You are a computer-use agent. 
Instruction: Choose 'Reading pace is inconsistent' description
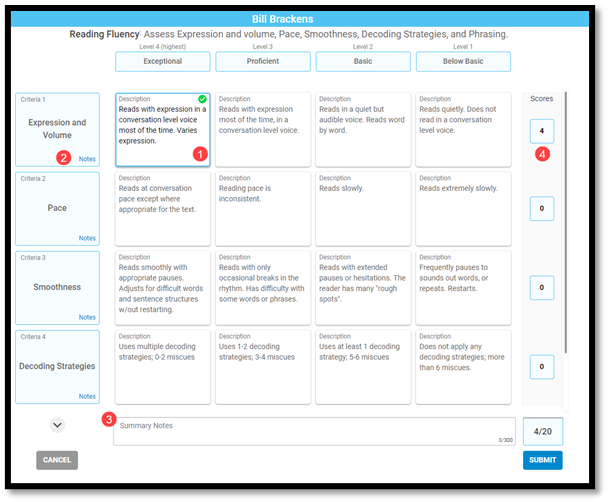[x=263, y=209]
